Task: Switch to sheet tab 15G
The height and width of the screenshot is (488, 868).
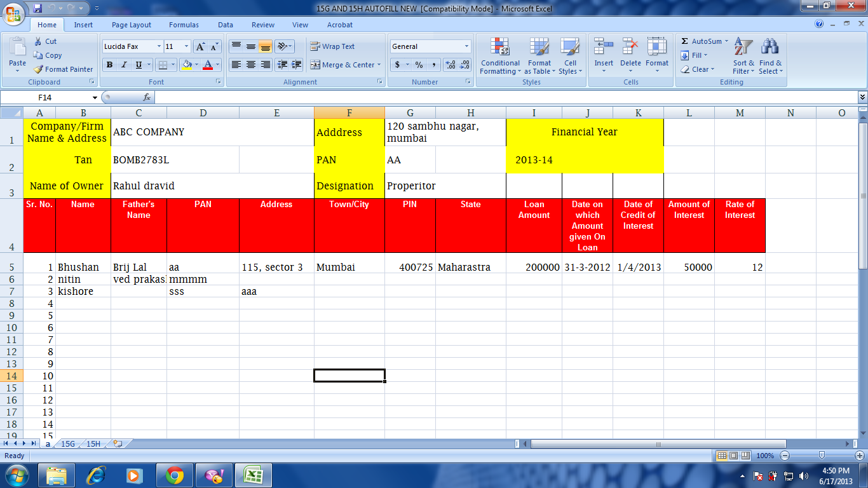Action: point(68,444)
